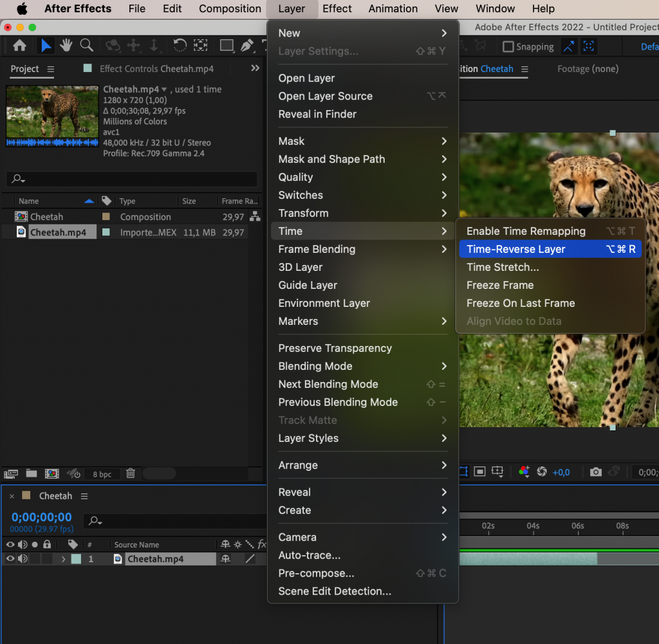Select the Hand tool in the toolbar
The height and width of the screenshot is (644, 659).
point(66,46)
